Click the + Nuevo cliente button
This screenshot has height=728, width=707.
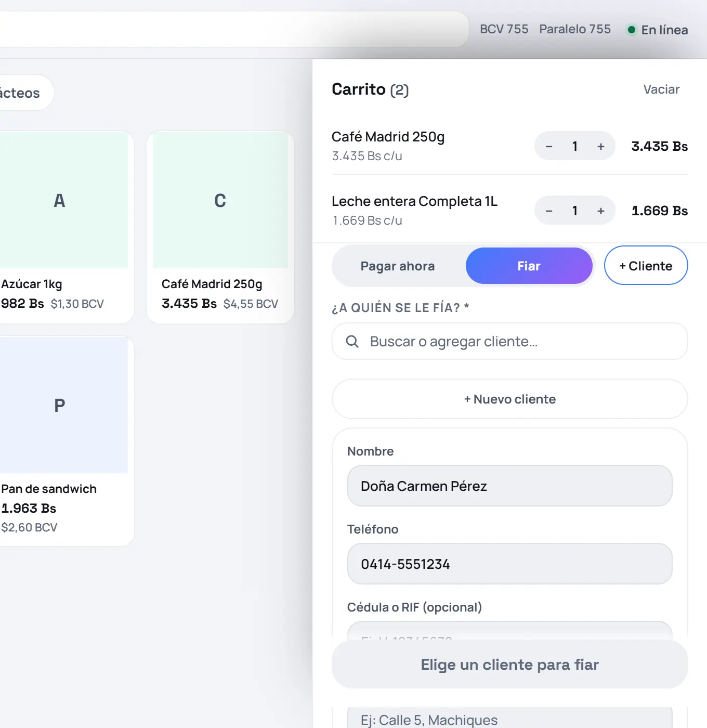coord(510,399)
